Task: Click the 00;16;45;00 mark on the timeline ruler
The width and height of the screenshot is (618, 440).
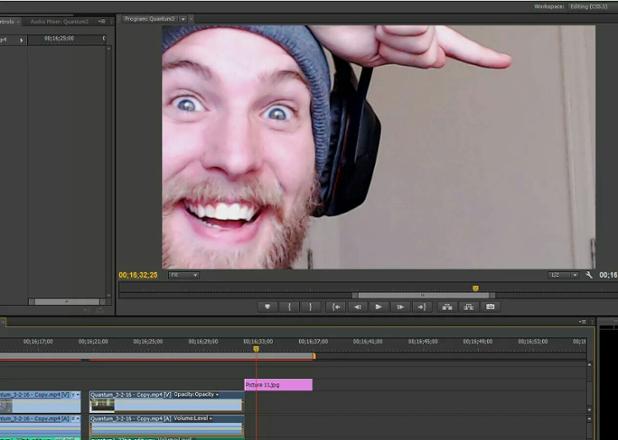Action: click(423, 341)
